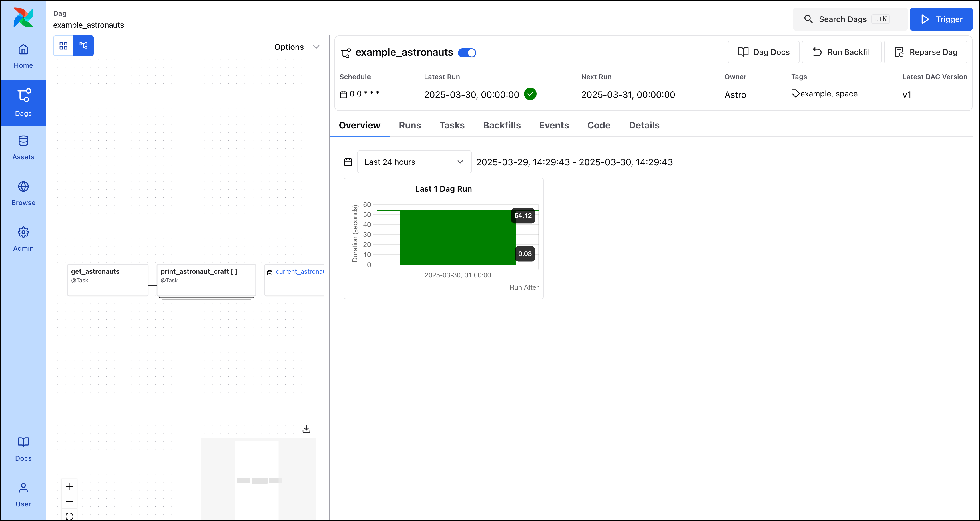Select the get_astronauts task node
Viewport: 980px width, 521px height.
(x=107, y=279)
